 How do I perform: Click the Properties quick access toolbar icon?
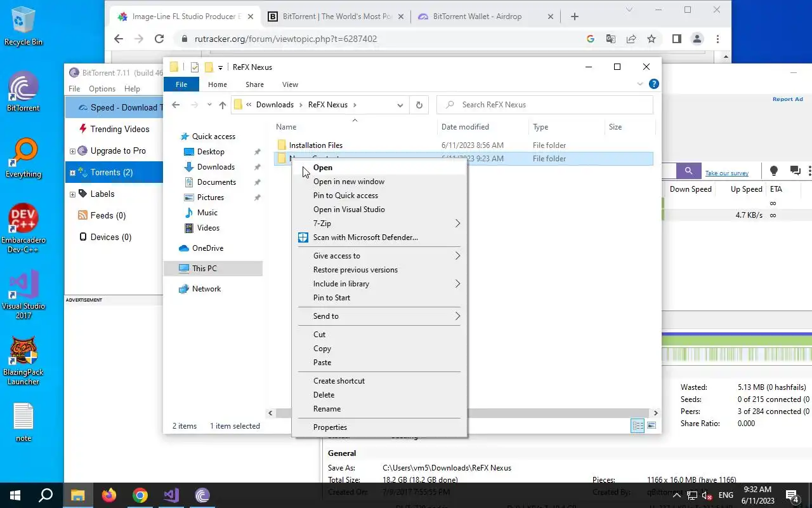[x=195, y=67]
